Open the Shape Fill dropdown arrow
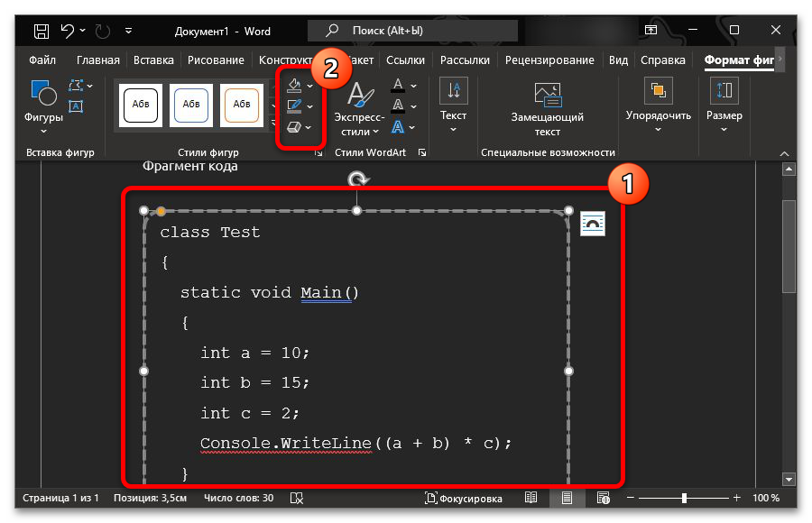This screenshot has height=523, width=812. pyautogui.click(x=309, y=86)
